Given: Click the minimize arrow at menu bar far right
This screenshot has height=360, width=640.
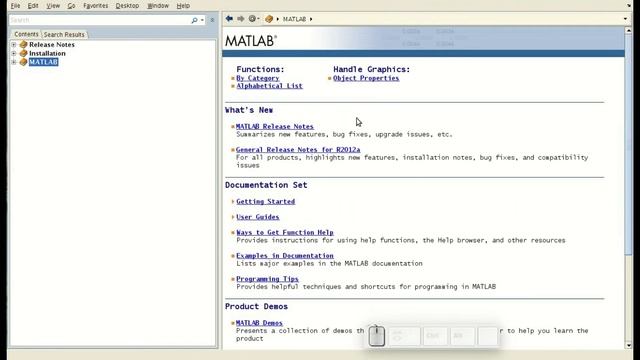Looking at the screenshot, I should [x=629, y=6].
